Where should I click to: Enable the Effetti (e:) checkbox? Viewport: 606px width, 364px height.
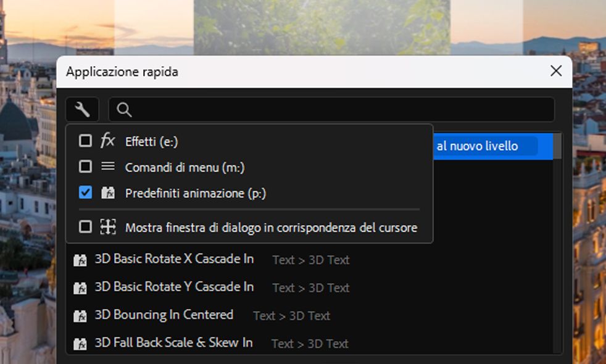tap(86, 141)
